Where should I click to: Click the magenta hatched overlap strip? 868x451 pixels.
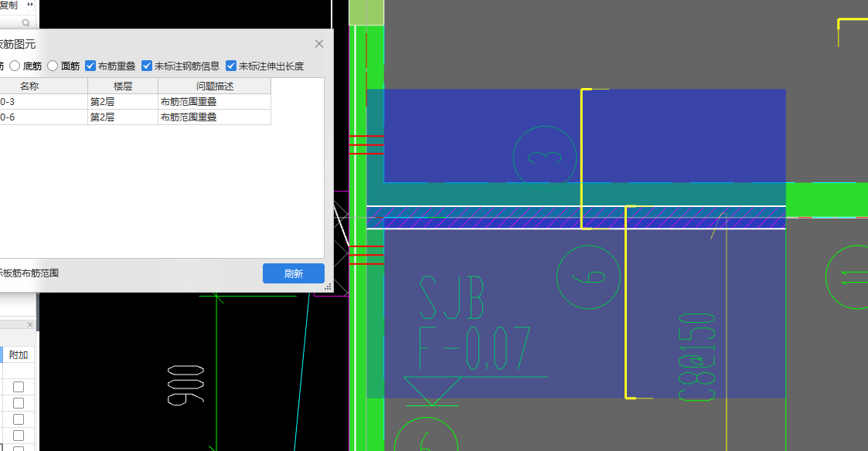click(576, 217)
